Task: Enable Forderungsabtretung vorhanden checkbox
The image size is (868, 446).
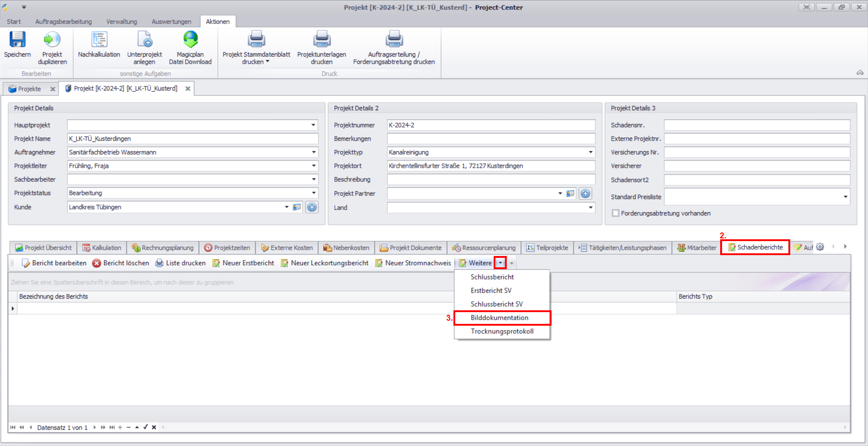Action: point(615,213)
